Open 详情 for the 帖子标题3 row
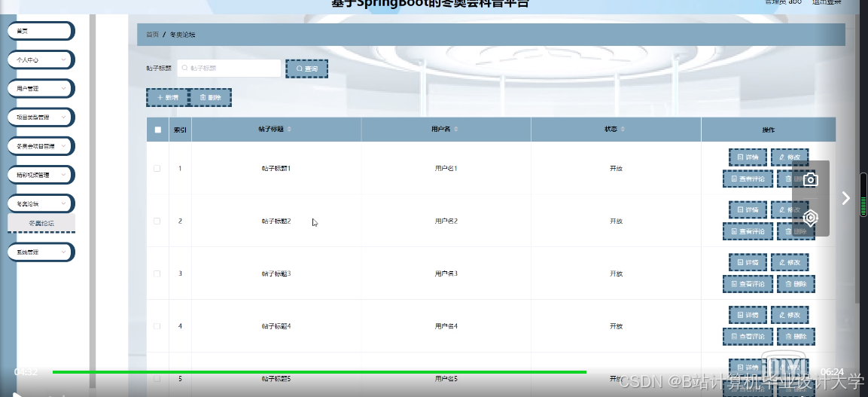Viewport: 868px width, 397px height. tap(748, 262)
